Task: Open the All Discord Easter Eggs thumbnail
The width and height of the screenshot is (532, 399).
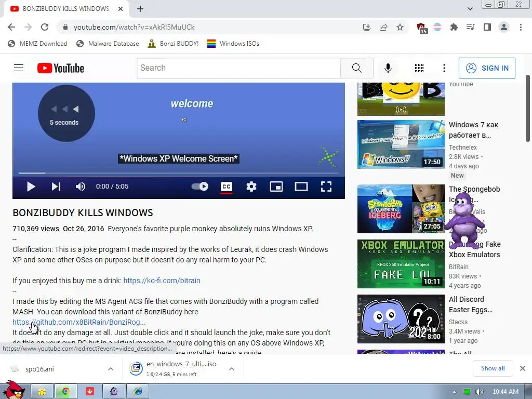Action: [401, 318]
